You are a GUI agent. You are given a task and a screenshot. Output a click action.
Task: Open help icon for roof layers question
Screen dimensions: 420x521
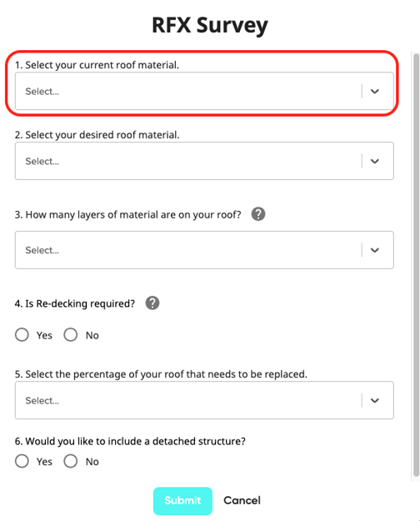[x=258, y=214]
